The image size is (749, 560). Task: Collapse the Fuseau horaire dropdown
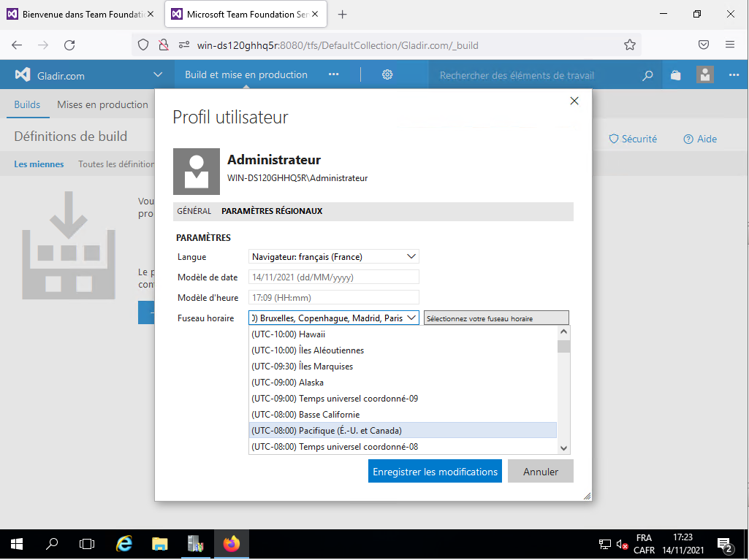click(x=411, y=318)
